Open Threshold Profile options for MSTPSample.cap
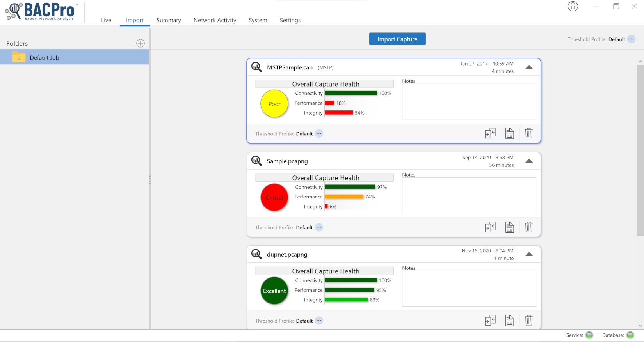This screenshot has width=644, height=342. point(319,133)
